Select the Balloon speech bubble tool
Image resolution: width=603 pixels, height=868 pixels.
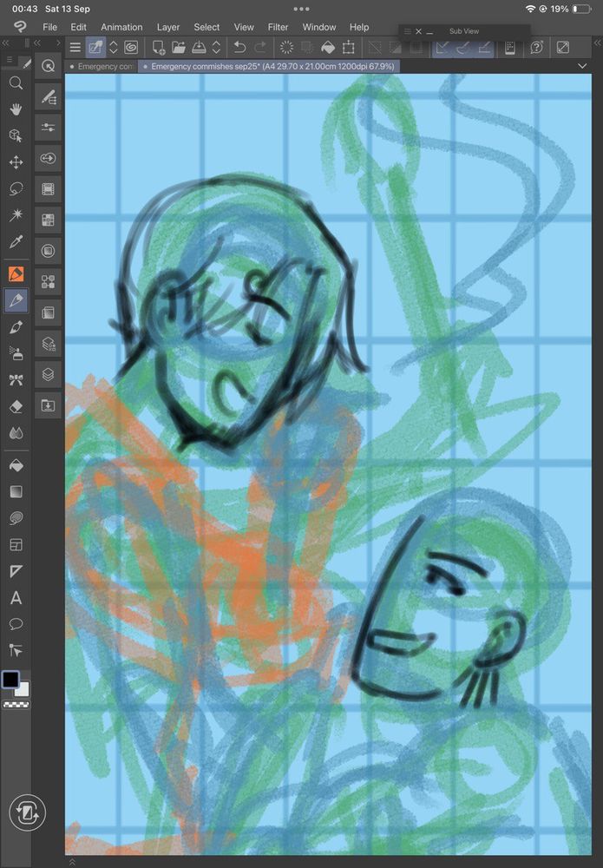point(16,624)
